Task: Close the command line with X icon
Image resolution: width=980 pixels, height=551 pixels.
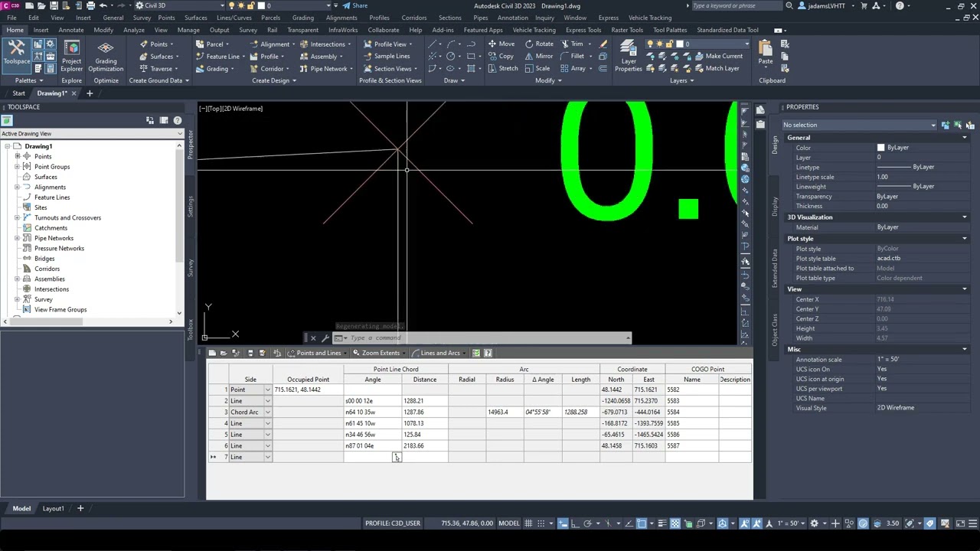Action: [x=312, y=337]
